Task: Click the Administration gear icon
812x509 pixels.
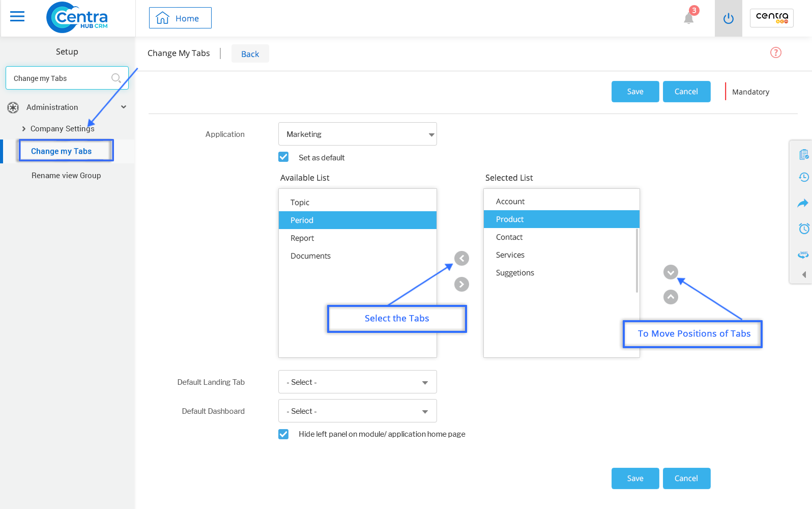Action: 13,107
